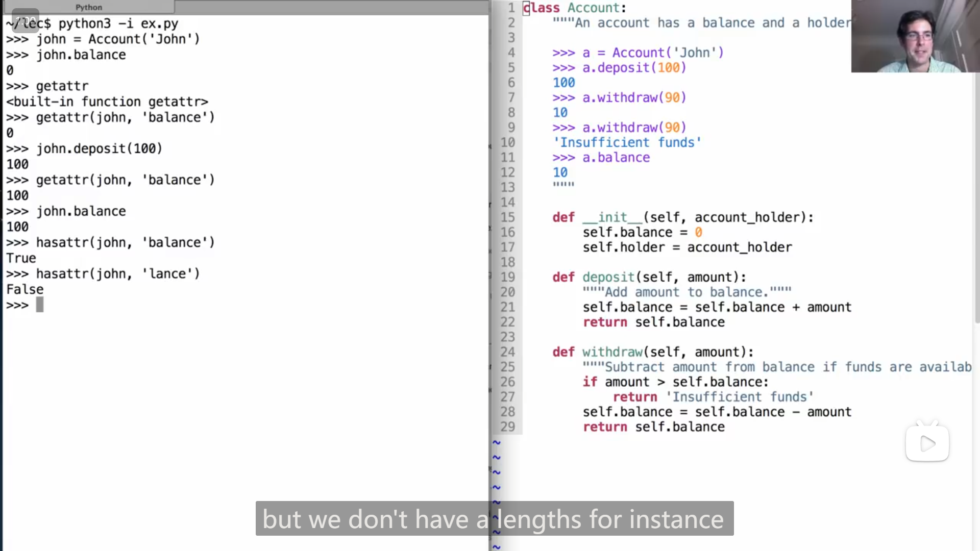Click the TV-shaped play button overlay
The height and width of the screenshot is (551, 980).
927,443
